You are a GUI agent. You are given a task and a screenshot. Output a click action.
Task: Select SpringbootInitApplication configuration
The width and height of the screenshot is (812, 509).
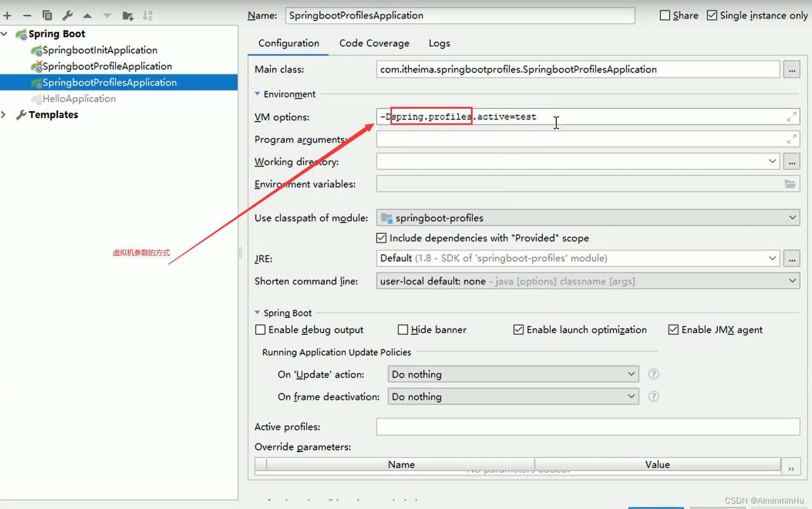click(100, 50)
